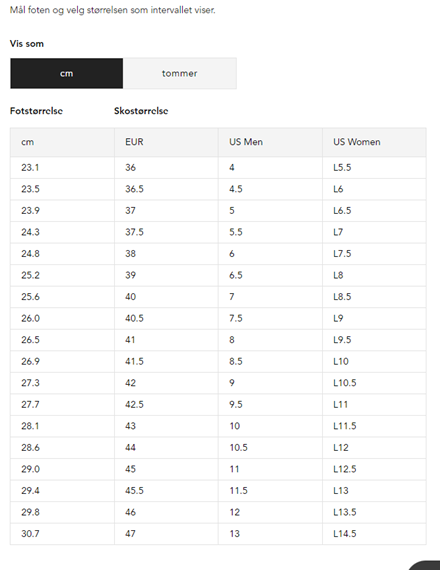Viewport: 440px width, 570px height.
Task: Click the US Men column header
Action: click(270, 142)
